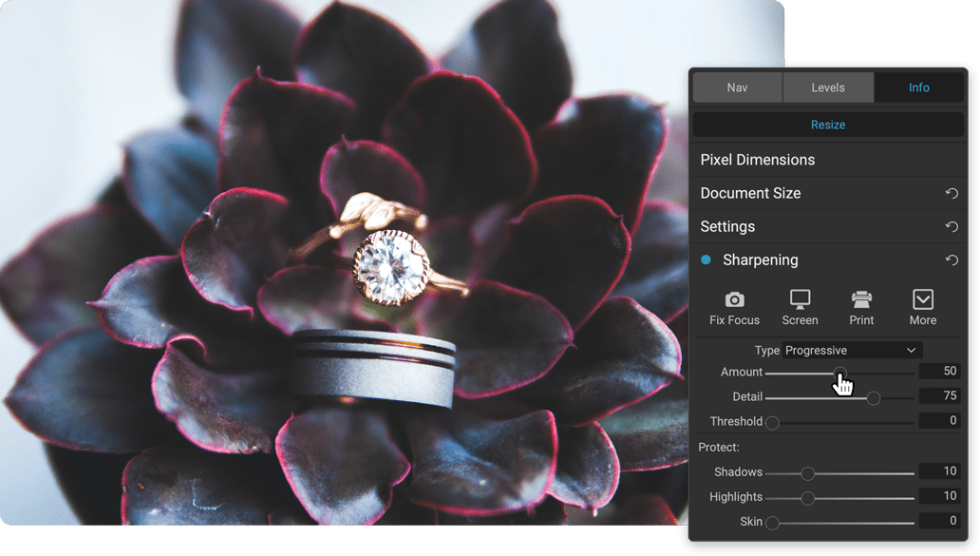Viewport: 980px width, 556px height.
Task: Click the Detail slider handle
Action: [x=873, y=398]
